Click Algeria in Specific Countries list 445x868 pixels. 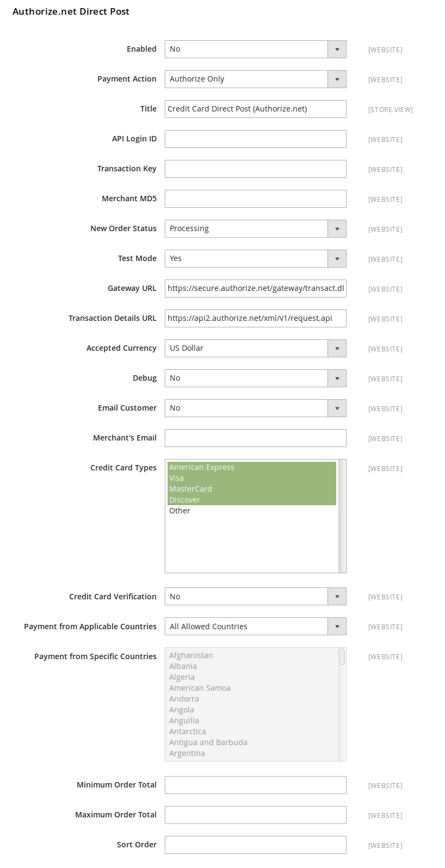pyautogui.click(x=252, y=677)
